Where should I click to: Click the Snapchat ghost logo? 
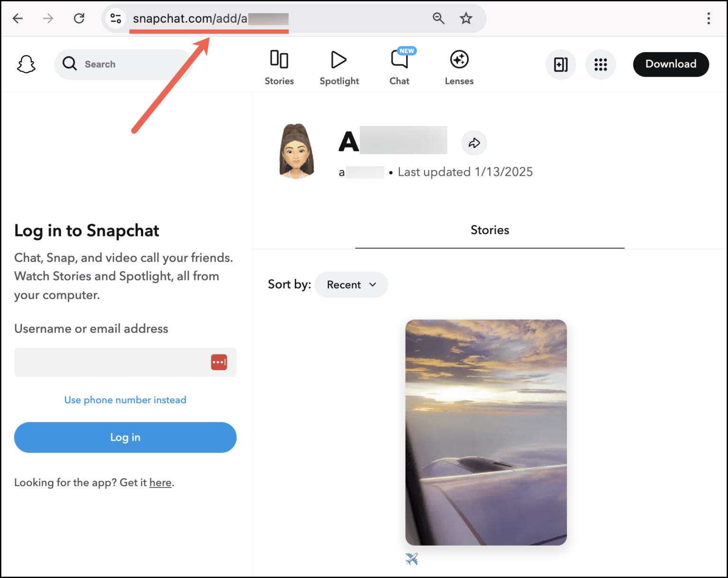click(26, 64)
